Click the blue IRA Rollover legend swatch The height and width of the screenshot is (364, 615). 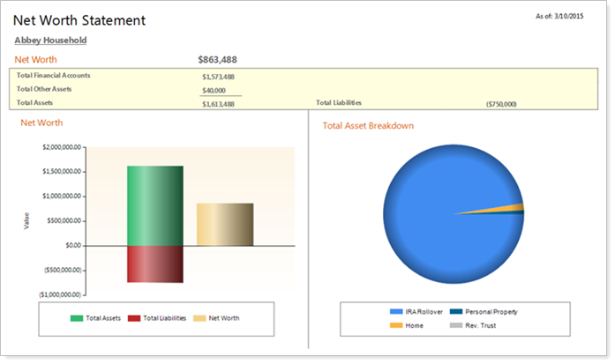coord(396,312)
